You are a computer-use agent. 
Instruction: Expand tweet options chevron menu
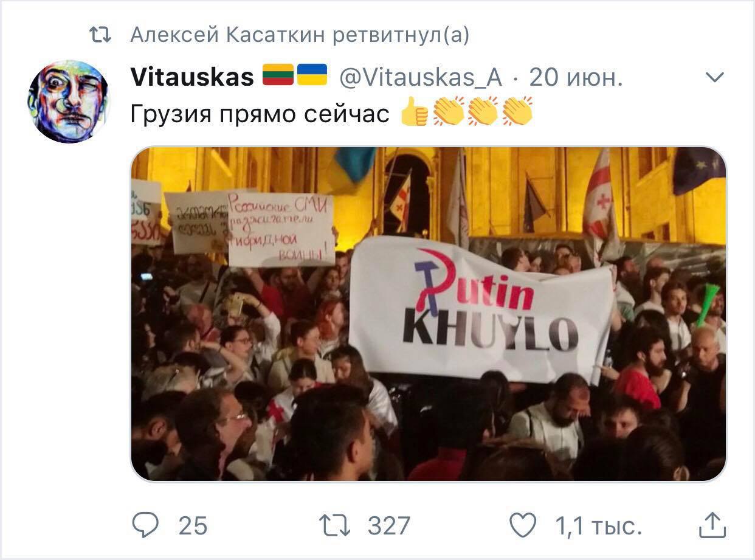point(715,77)
